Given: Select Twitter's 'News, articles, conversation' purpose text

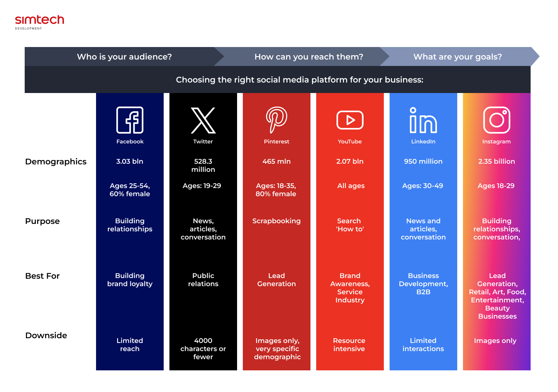Looking at the screenshot, I should [203, 229].
